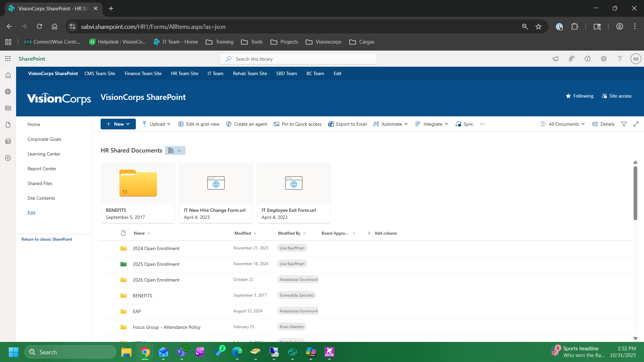
Task: Export the document library to Excel
Action: [347, 124]
